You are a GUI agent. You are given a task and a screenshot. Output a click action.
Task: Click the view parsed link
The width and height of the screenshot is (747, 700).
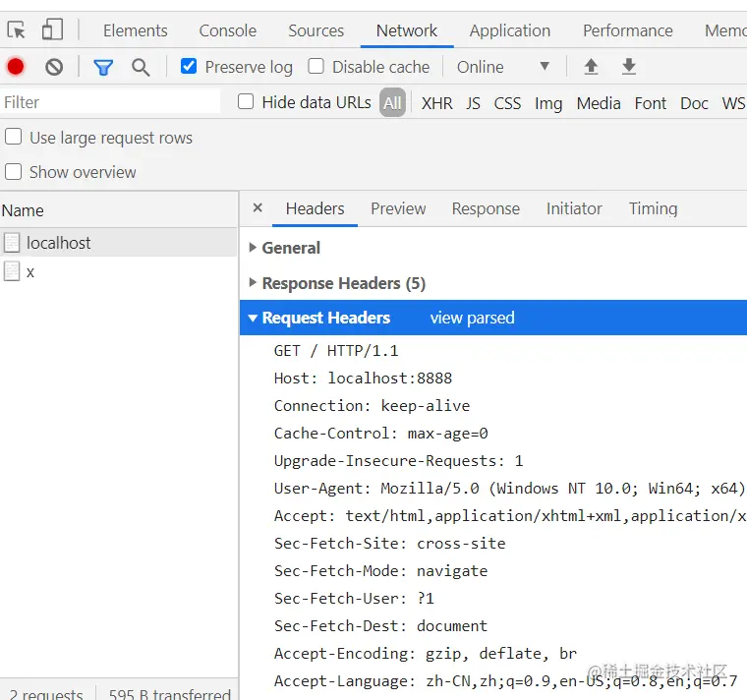(x=472, y=318)
